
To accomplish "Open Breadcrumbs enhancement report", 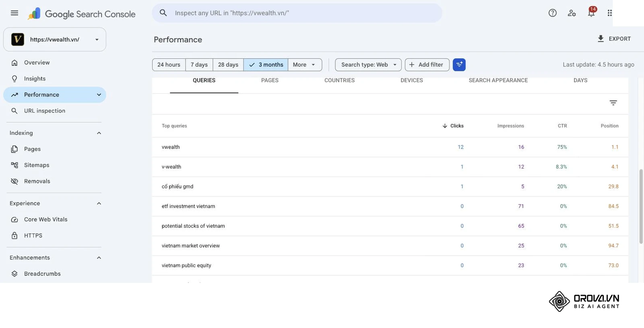I will (55, 274).
